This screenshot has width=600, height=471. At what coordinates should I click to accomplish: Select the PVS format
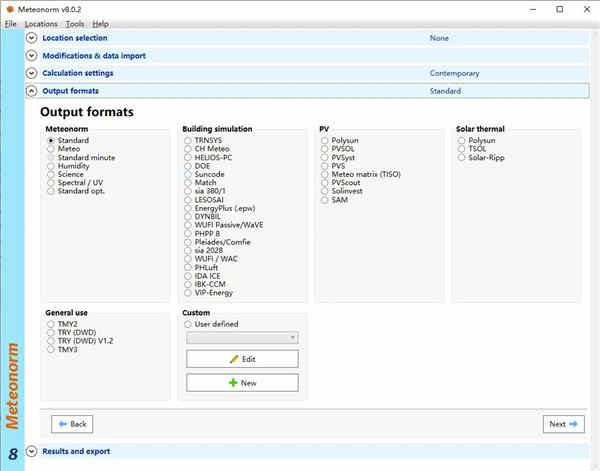(x=333, y=166)
